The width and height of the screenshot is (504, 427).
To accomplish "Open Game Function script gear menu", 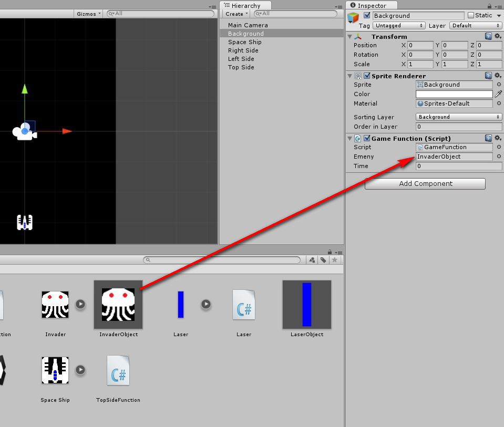I will pos(498,138).
